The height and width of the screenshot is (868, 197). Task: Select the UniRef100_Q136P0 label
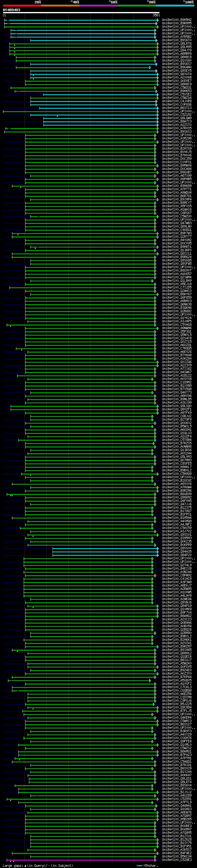(x=177, y=250)
